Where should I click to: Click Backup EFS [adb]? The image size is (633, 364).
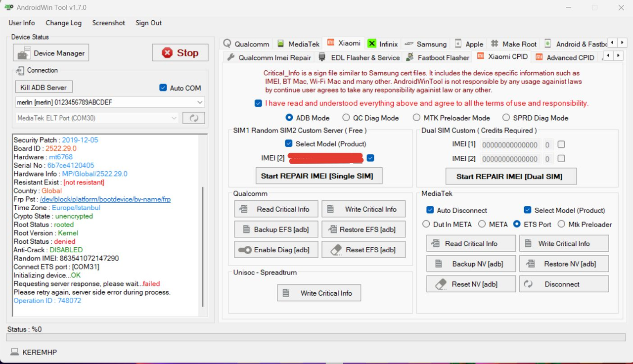(x=276, y=229)
